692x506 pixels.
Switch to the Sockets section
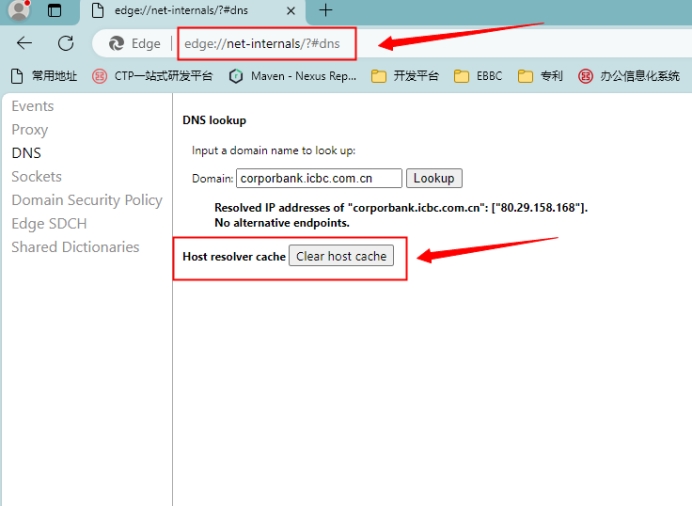point(37,176)
